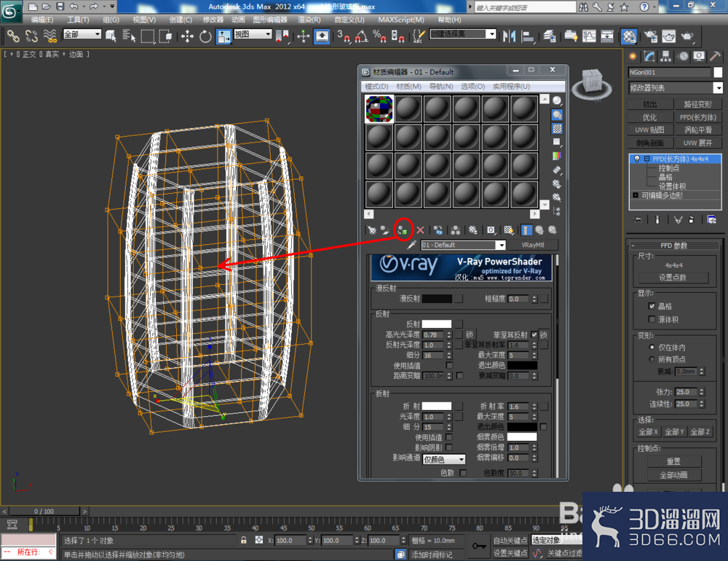This screenshot has height=561, width=728.
Task: Open Select by Name list
Action: pos(129,36)
